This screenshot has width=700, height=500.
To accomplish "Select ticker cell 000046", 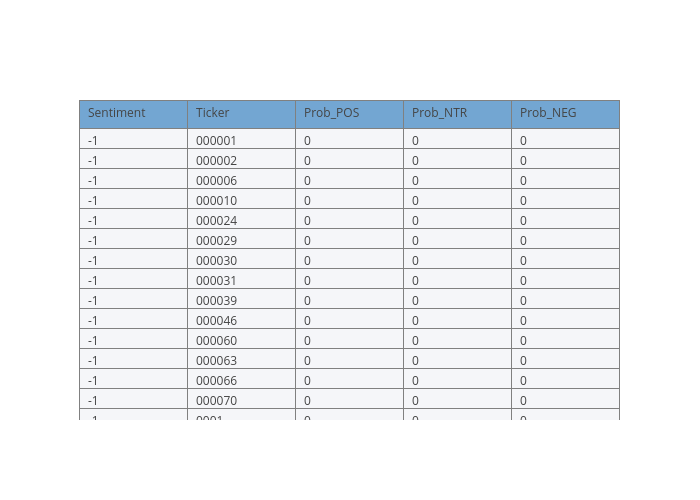I will [216, 321].
